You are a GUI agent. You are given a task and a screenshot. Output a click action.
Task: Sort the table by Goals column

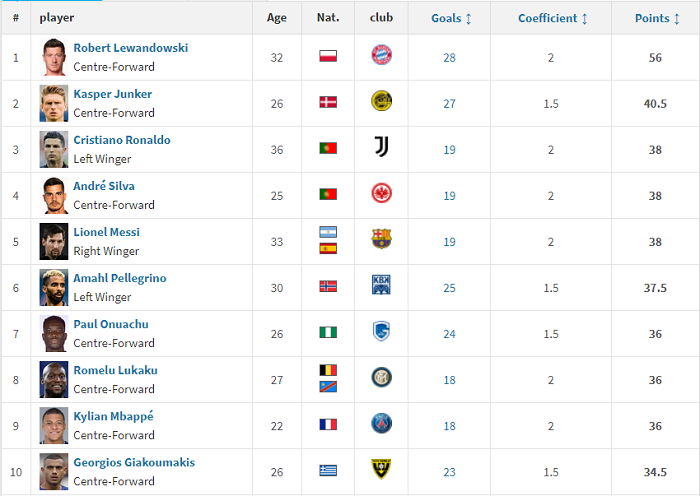[451, 18]
